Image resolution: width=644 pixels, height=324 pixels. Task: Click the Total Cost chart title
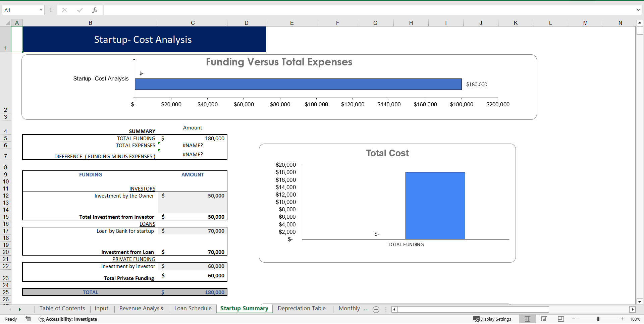(387, 153)
